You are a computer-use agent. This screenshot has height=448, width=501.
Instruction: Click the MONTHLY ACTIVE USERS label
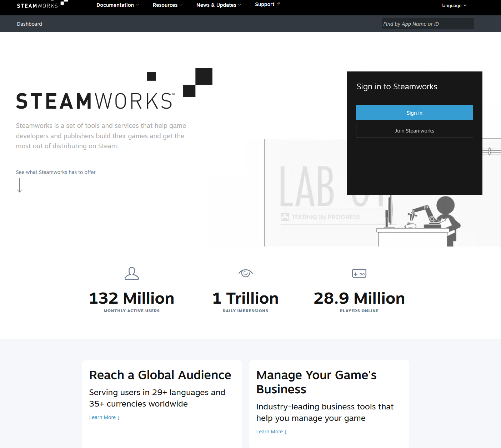click(132, 311)
